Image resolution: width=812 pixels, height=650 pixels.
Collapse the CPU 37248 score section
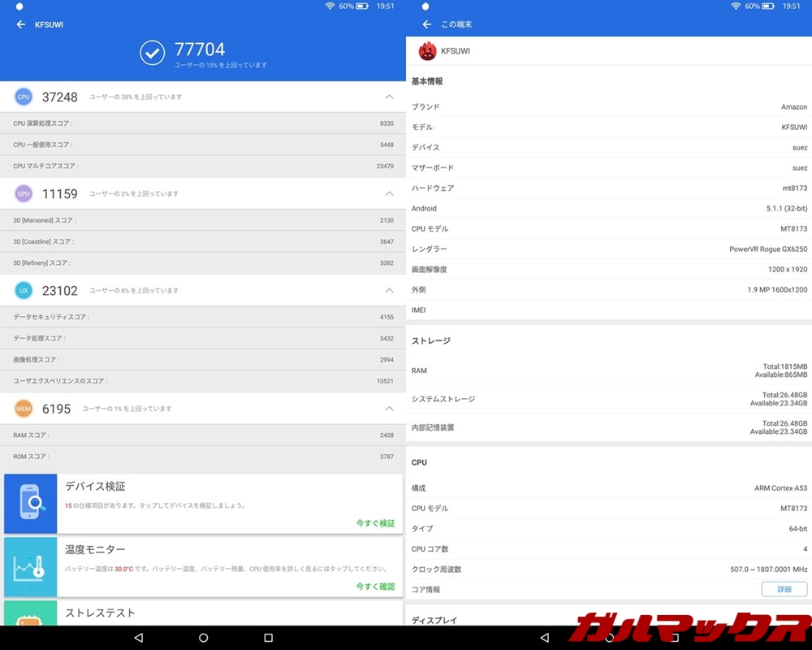[x=389, y=97]
